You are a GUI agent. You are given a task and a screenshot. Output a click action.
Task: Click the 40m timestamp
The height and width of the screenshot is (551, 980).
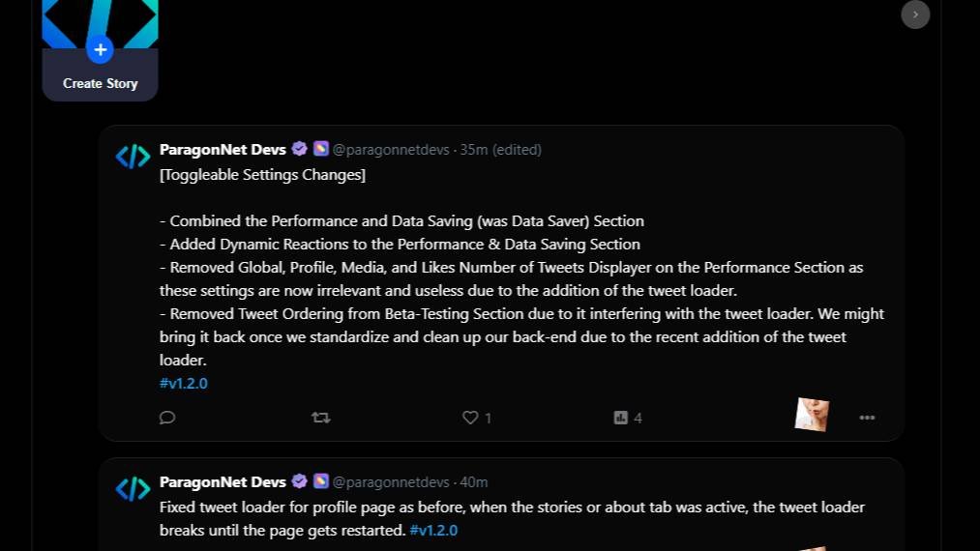click(x=474, y=482)
